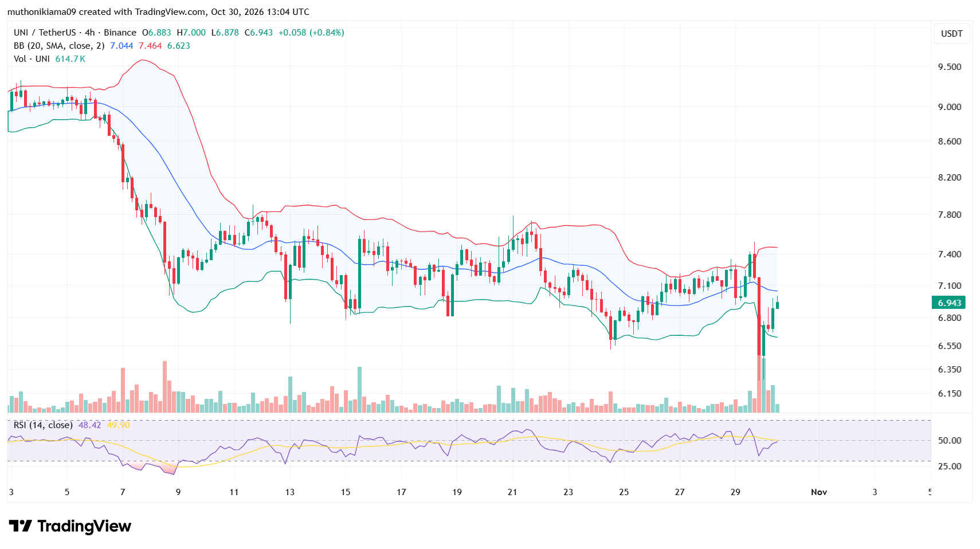Click the low price L6.878 in header
The image size is (980, 549).
225,33
